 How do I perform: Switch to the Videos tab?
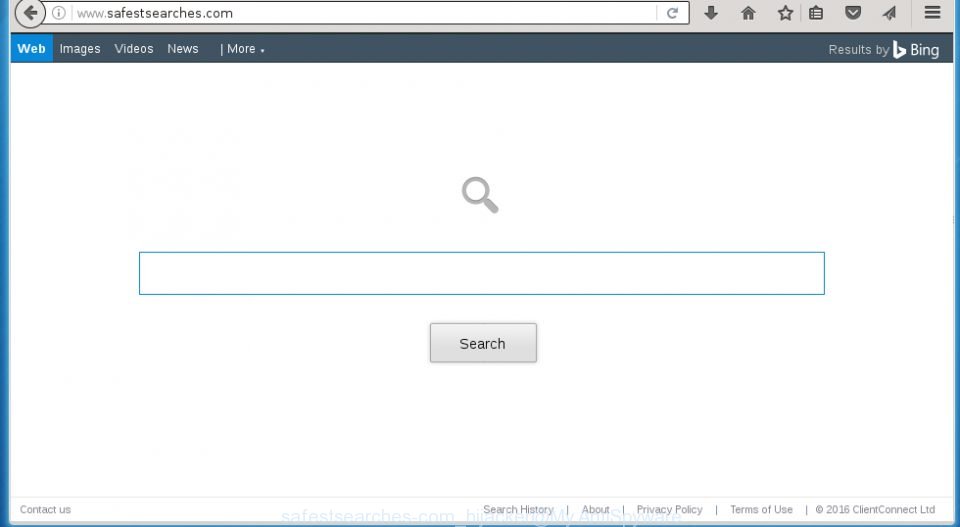click(x=133, y=49)
